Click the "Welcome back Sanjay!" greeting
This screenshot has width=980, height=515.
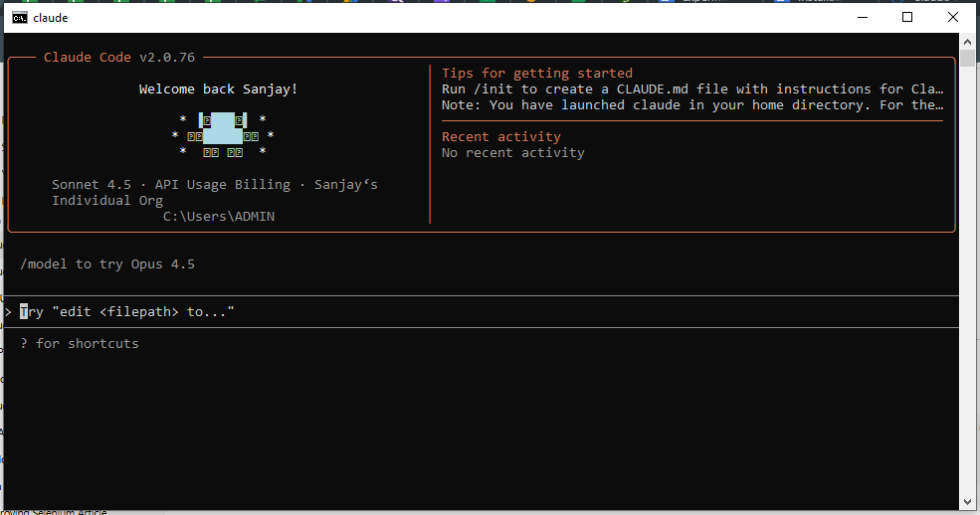[x=218, y=89]
